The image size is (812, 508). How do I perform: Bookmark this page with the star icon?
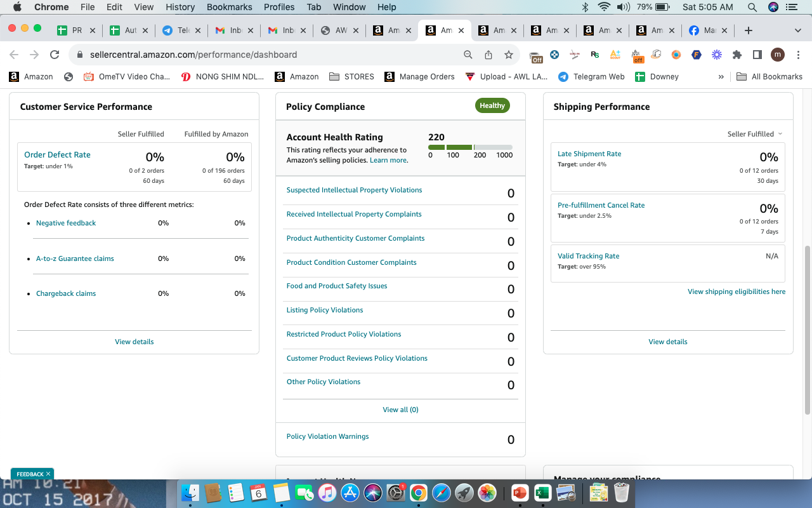[509, 55]
